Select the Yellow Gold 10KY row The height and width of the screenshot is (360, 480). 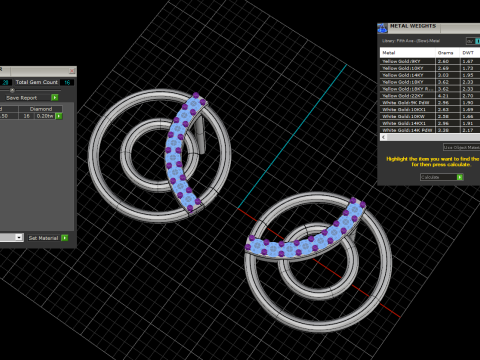click(430, 68)
